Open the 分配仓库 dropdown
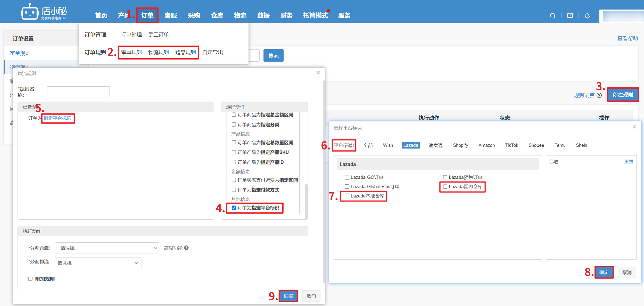644x306 pixels. point(107,248)
